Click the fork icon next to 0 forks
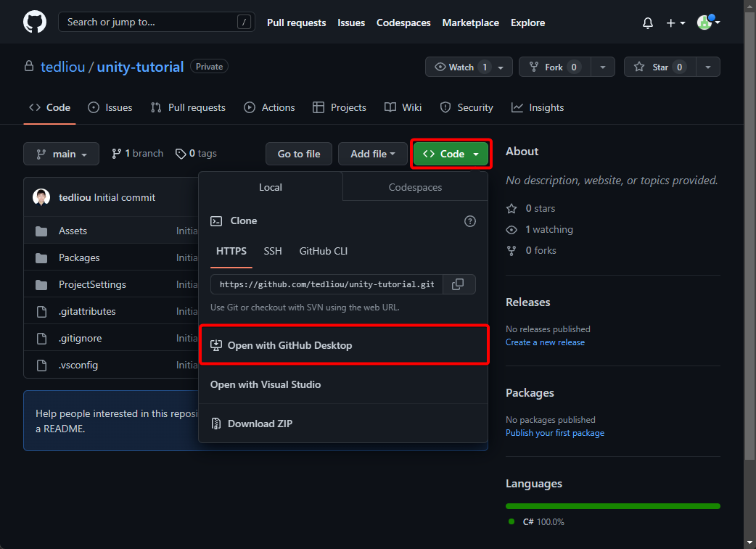 tap(511, 251)
